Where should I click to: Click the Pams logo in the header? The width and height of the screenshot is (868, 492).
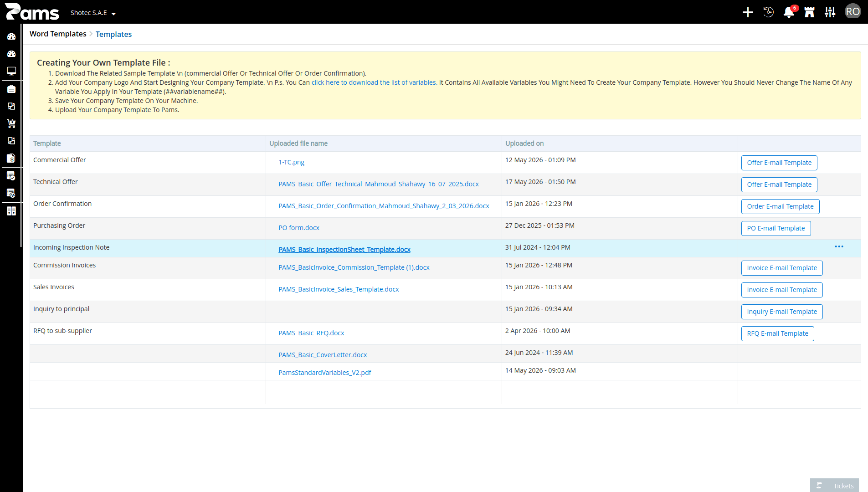click(x=32, y=12)
